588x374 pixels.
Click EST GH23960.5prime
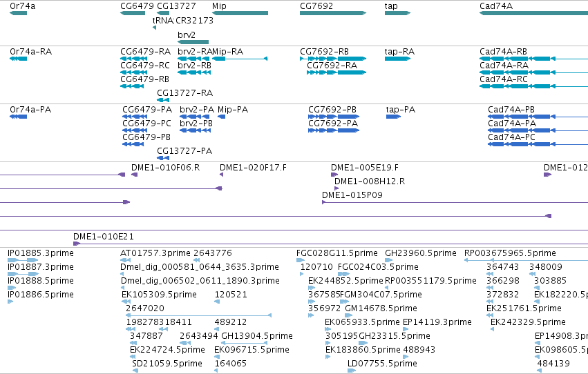[388, 260]
